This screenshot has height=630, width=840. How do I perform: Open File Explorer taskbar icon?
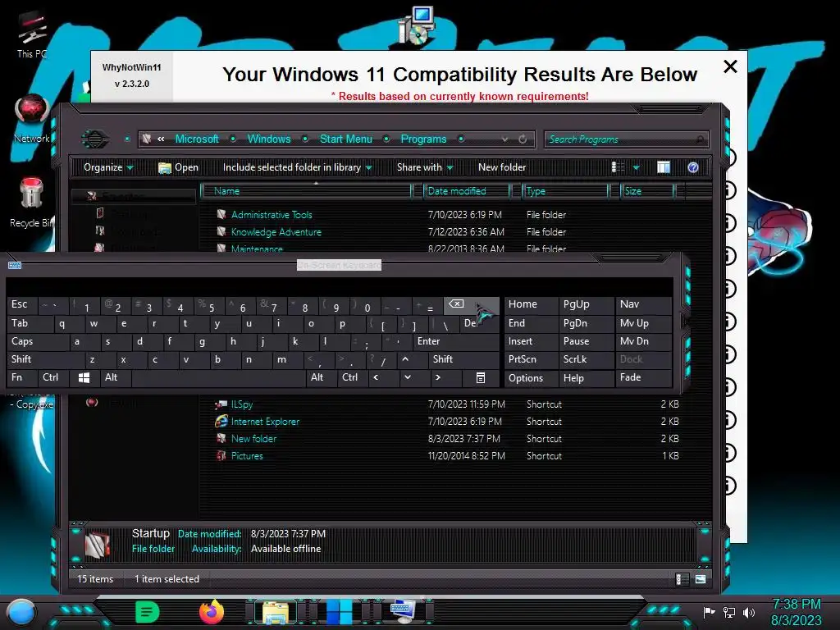[276, 612]
